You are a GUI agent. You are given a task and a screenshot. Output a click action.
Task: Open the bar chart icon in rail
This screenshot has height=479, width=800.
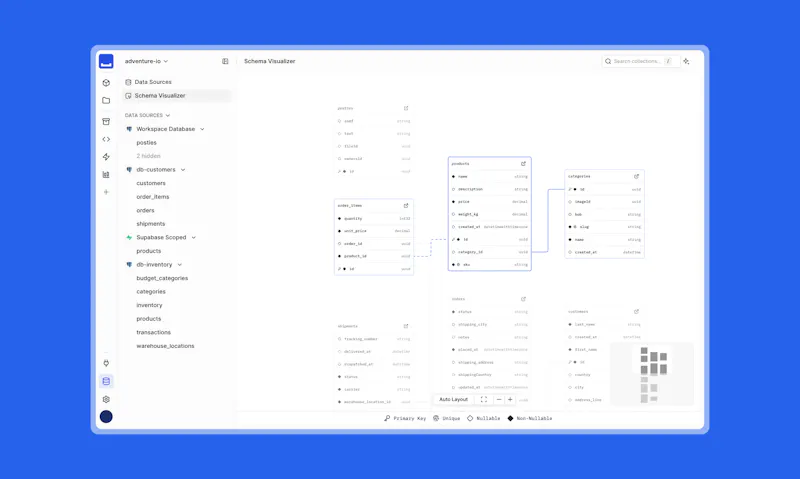pyautogui.click(x=106, y=174)
